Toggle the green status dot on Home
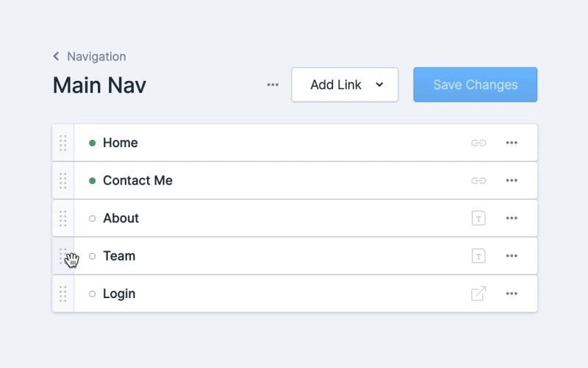 (92, 143)
